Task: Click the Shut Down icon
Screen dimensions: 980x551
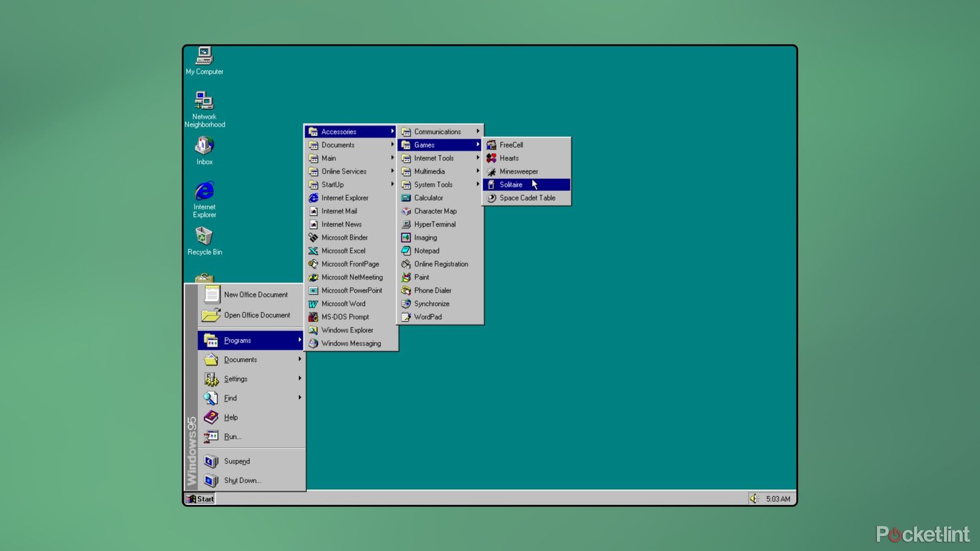Action: tap(211, 481)
